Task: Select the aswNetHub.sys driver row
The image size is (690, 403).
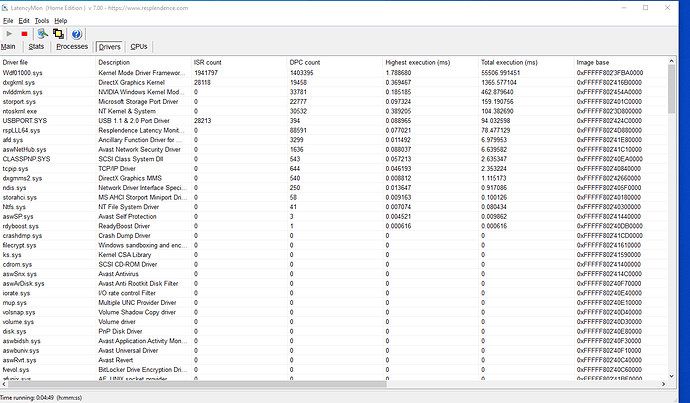Action: [x=334, y=150]
